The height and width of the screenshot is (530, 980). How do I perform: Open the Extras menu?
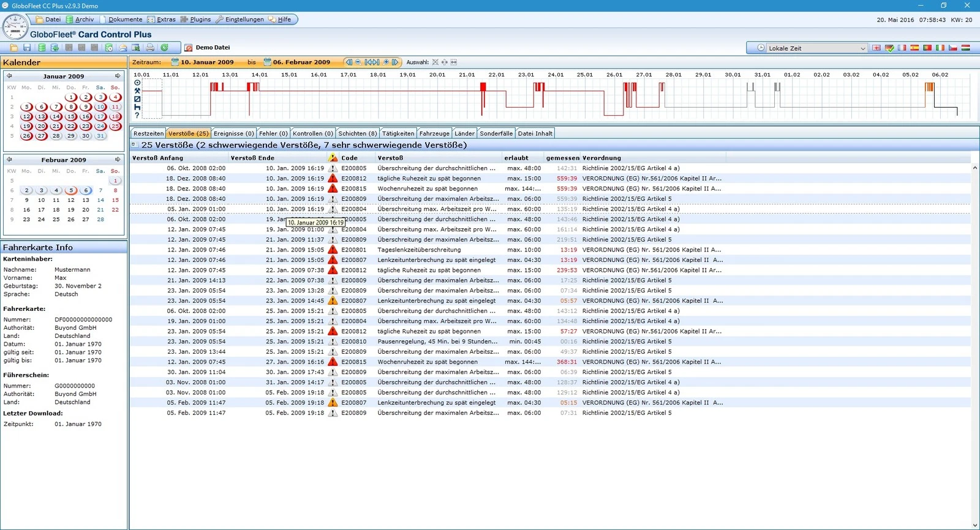pyautogui.click(x=161, y=19)
